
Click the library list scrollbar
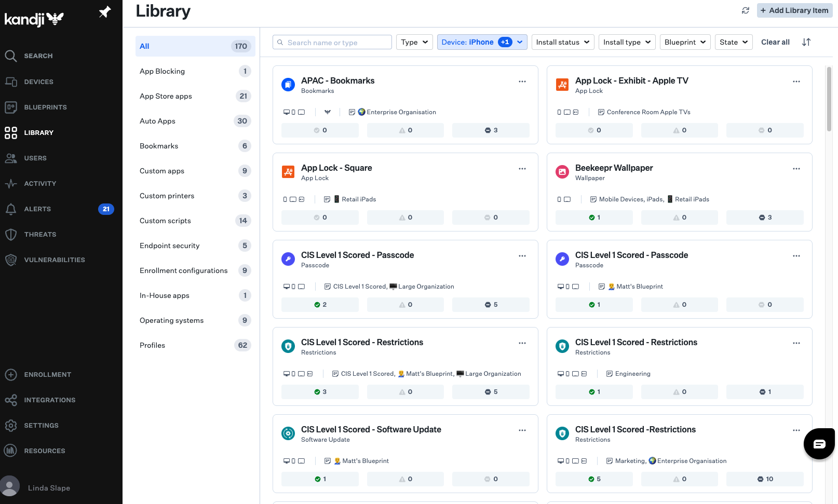pos(829,99)
